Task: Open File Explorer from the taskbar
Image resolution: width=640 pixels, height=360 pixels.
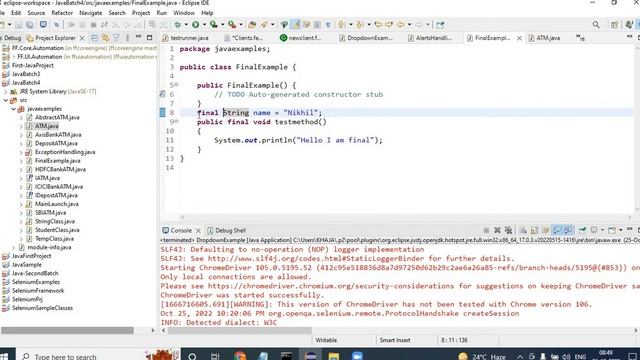Action: pos(333,356)
